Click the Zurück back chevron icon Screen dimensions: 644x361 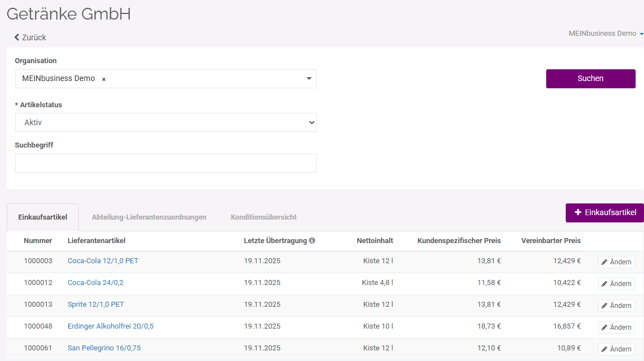point(17,37)
